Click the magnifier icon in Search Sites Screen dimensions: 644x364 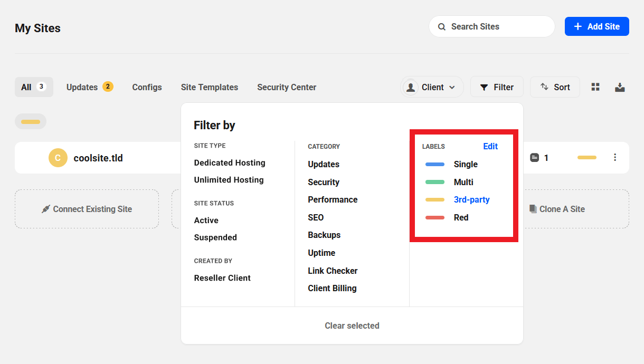(442, 26)
